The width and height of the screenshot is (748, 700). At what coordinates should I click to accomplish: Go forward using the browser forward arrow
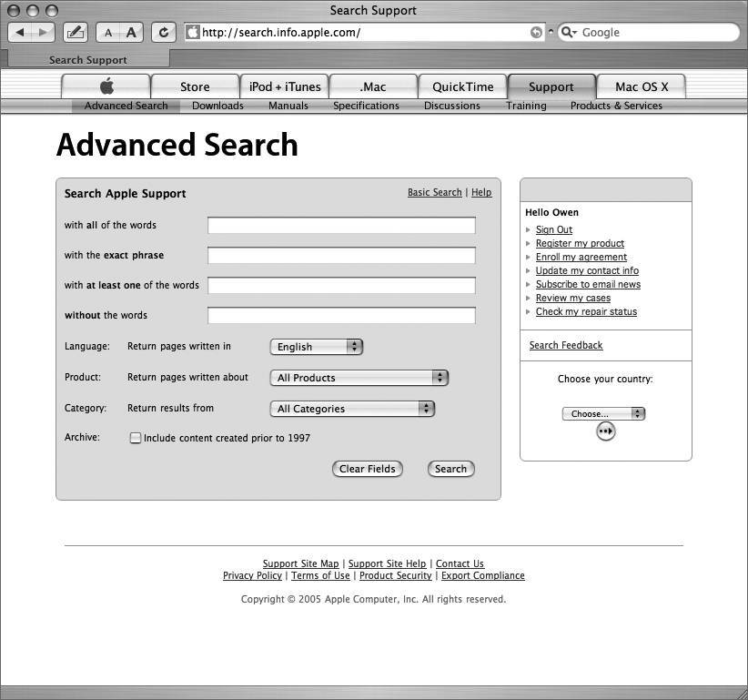43,33
